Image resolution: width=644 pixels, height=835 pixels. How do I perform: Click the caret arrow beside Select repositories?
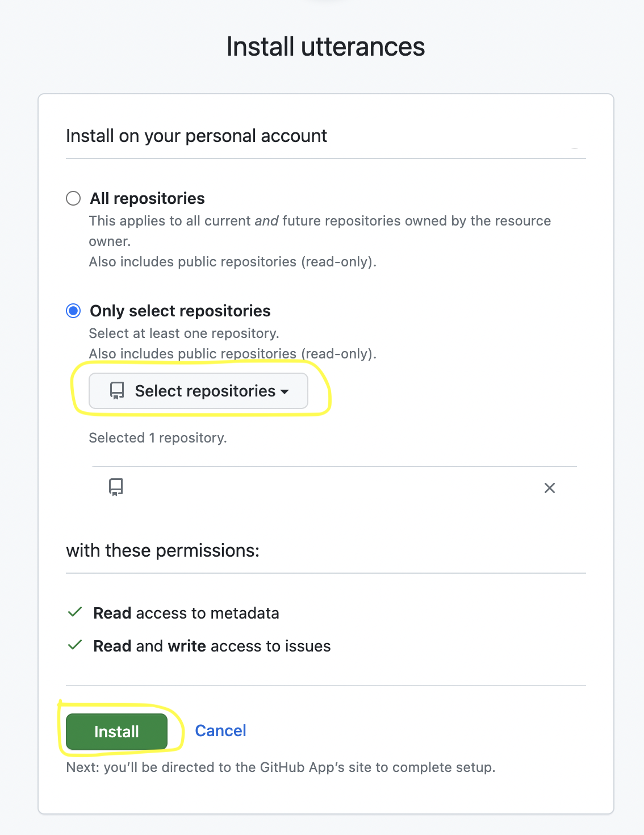coord(285,391)
